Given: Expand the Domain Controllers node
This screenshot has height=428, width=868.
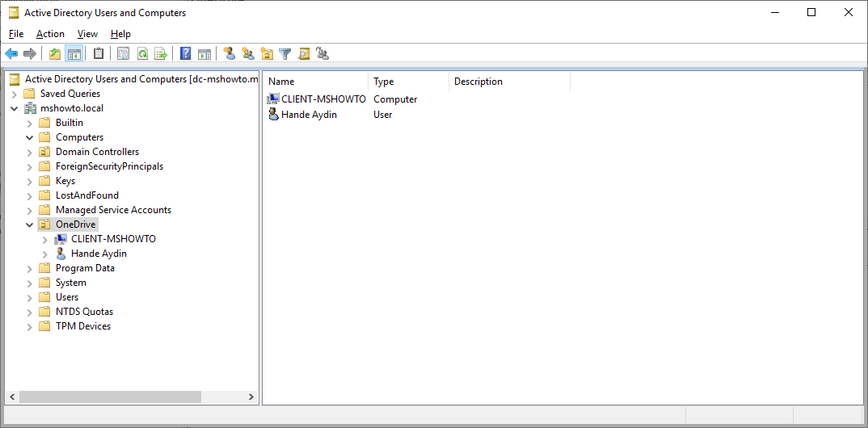Looking at the screenshot, I should pyautogui.click(x=30, y=152).
